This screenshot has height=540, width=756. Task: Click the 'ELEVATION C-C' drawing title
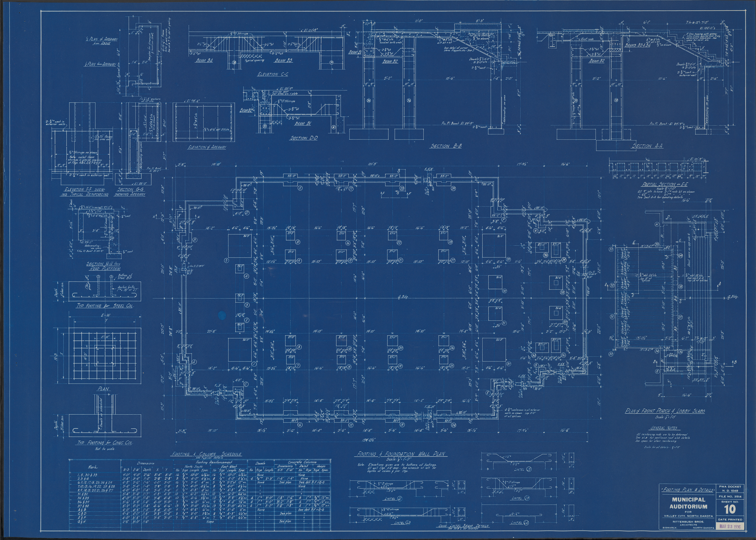point(273,74)
